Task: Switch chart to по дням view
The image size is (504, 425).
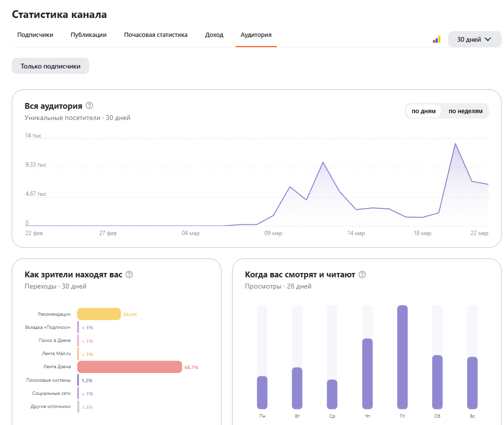Action: (423, 111)
